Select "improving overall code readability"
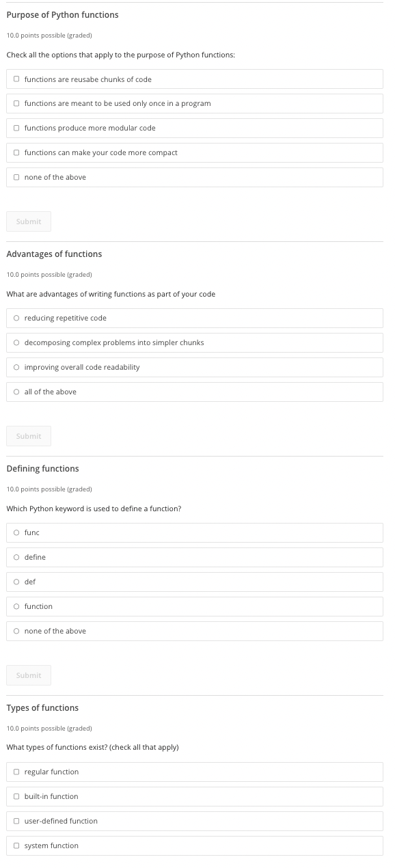This screenshot has width=395, height=868. [x=16, y=367]
